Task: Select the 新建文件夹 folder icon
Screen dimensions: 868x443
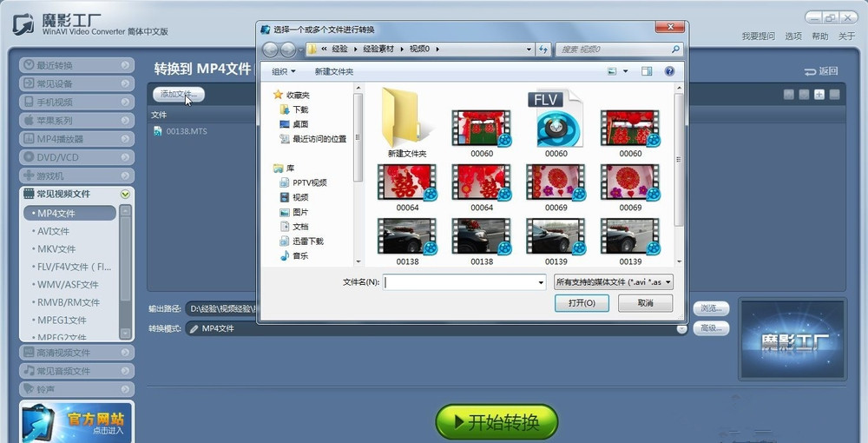Action: click(406, 117)
